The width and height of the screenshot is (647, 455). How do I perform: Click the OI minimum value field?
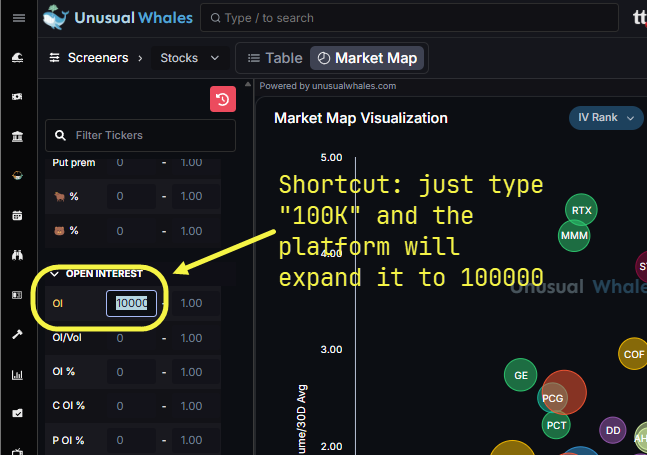click(x=131, y=303)
